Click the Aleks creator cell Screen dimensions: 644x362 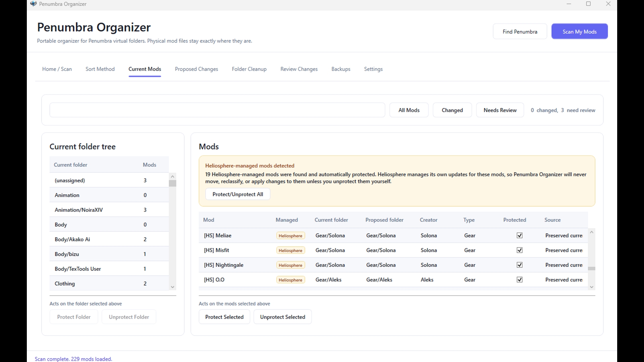click(x=427, y=280)
